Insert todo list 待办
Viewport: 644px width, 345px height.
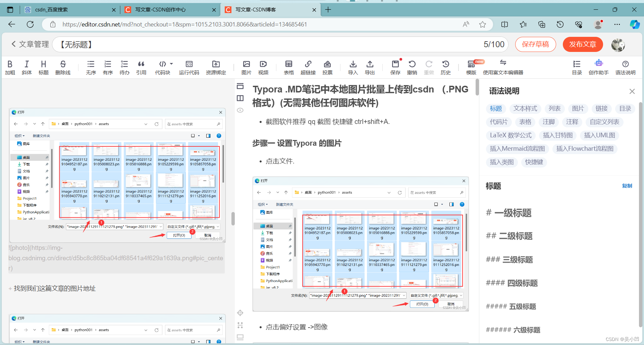click(x=124, y=67)
